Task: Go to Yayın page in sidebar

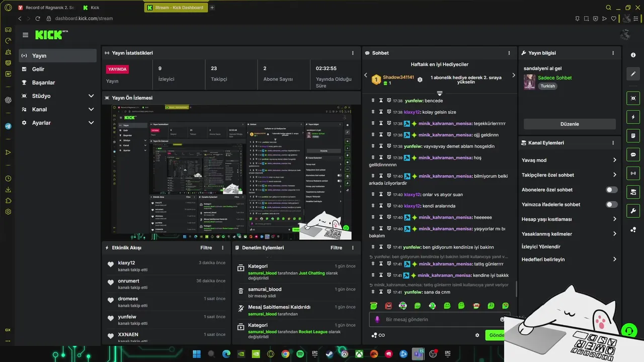Action: pyautogui.click(x=58, y=55)
